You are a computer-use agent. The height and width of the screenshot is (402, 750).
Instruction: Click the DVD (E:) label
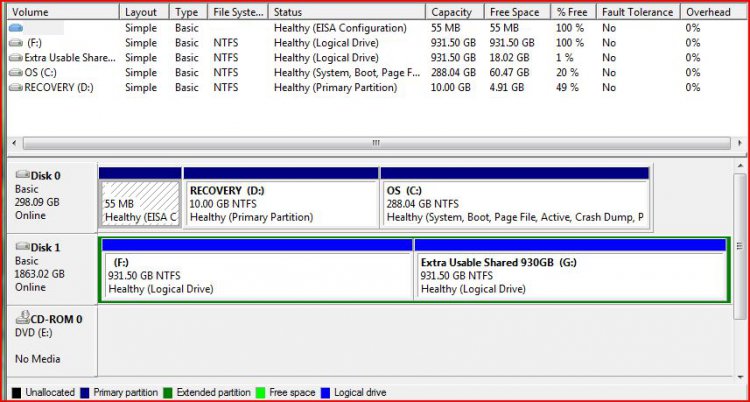pyautogui.click(x=33, y=333)
